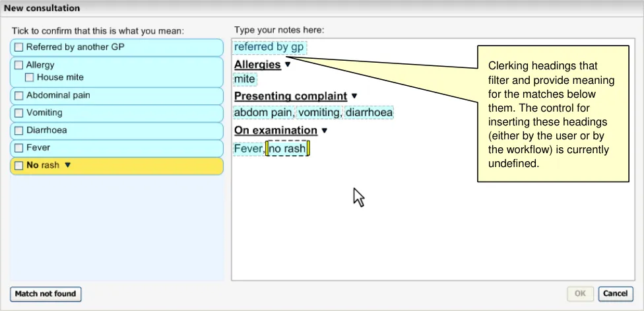Select the 'referred by gp' note token
644x311 pixels.
pos(270,48)
